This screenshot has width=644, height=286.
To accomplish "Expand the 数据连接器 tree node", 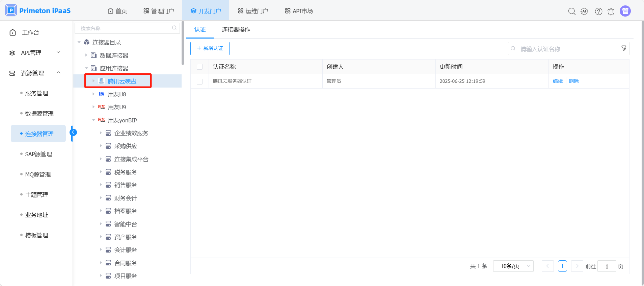I will click(86, 55).
